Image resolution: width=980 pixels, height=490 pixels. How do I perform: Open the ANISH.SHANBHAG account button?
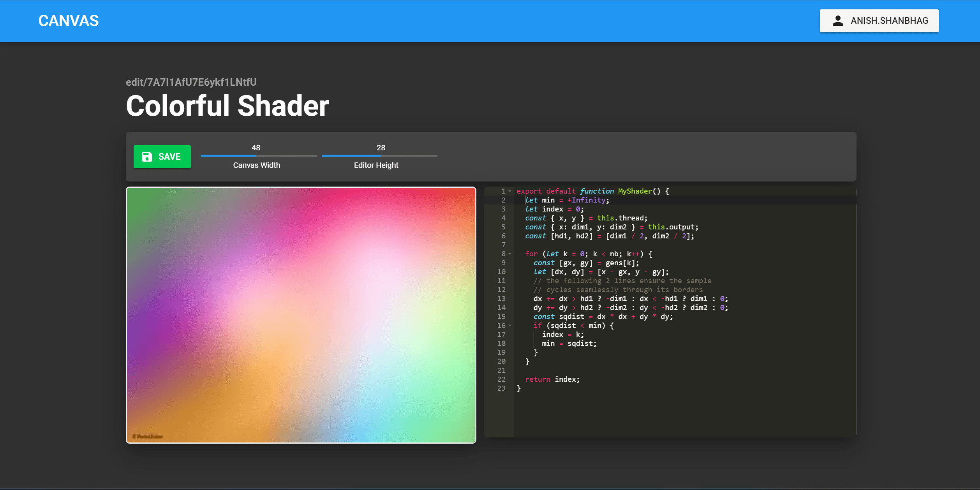879,21
